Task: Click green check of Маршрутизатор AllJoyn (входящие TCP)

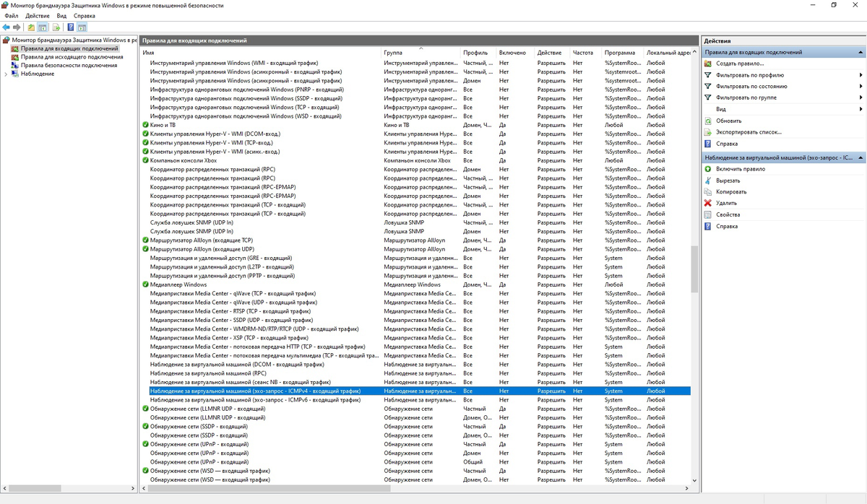Action: [x=145, y=240]
